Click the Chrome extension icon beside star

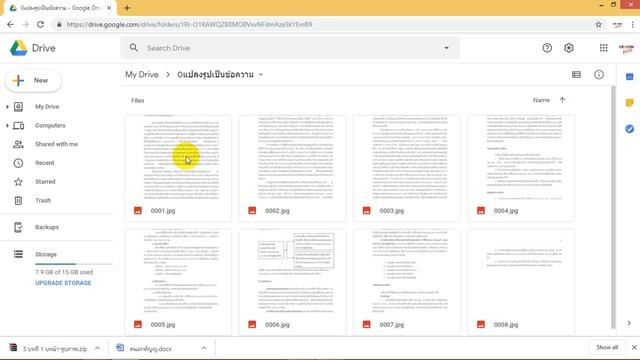tap(617, 24)
